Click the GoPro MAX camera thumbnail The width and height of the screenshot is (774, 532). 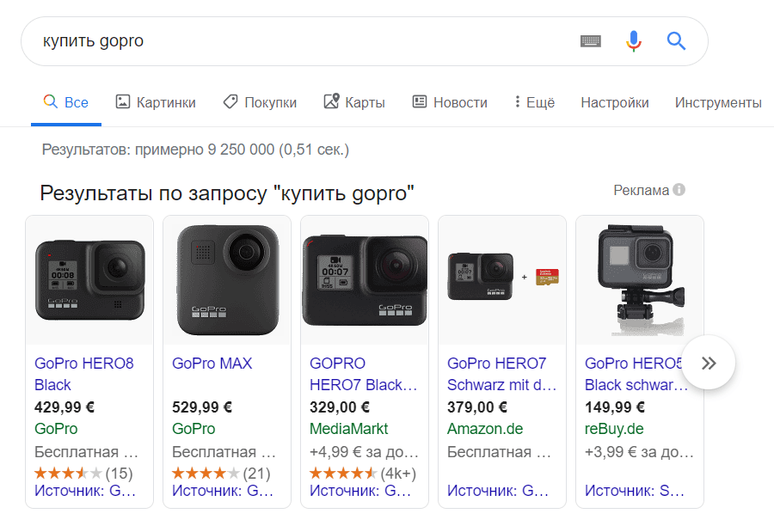coord(227,280)
